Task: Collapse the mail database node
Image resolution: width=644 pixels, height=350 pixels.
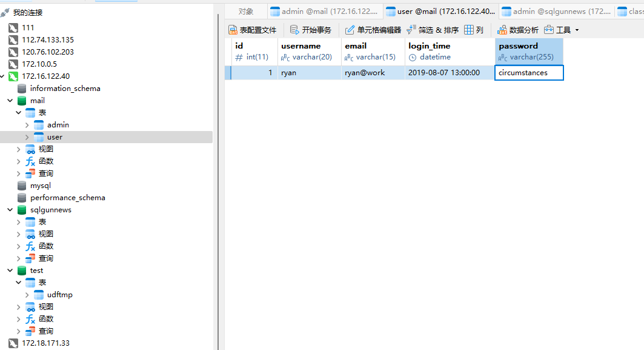Action: click(x=10, y=100)
